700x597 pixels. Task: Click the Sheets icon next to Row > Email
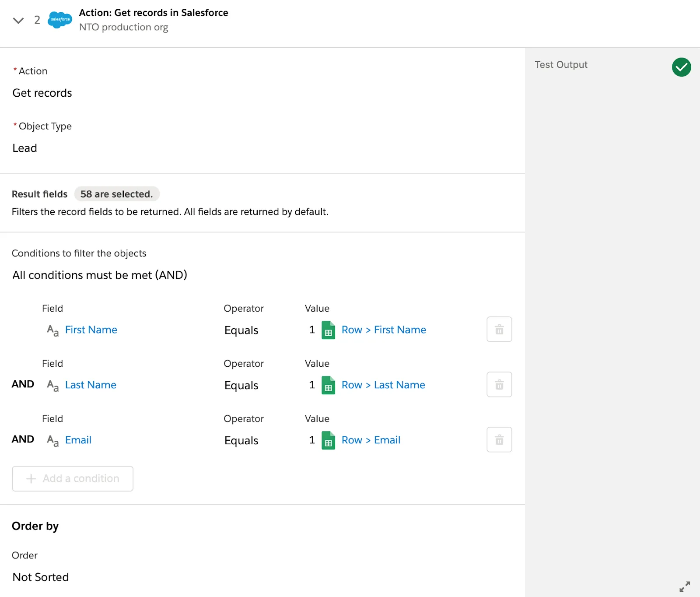point(328,441)
